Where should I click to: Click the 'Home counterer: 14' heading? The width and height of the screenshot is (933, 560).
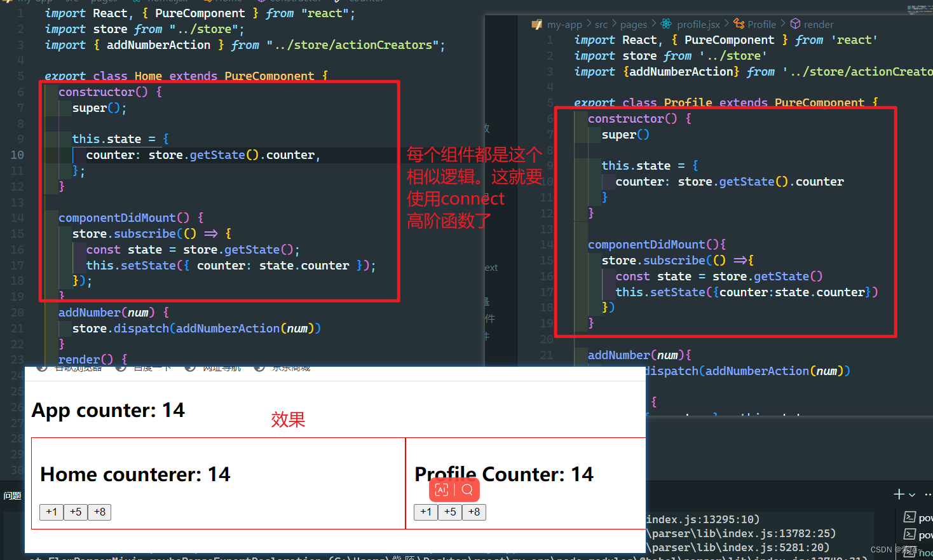coord(135,474)
